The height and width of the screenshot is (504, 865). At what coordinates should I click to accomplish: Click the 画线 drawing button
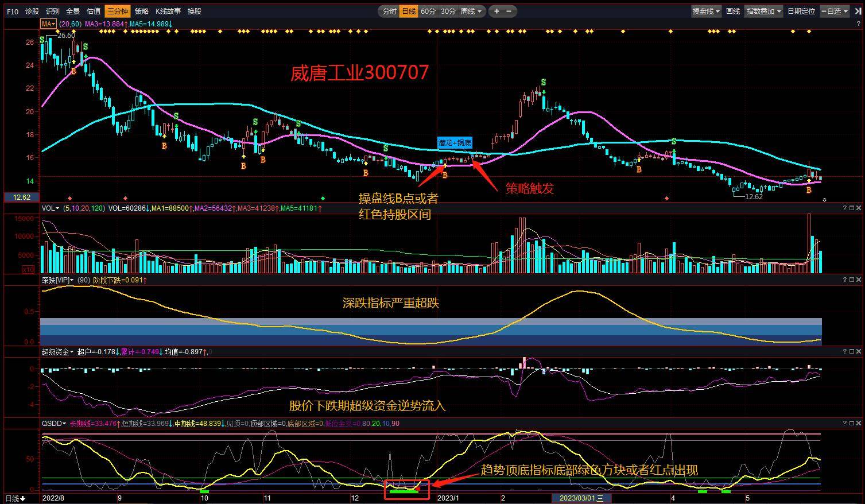point(733,11)
